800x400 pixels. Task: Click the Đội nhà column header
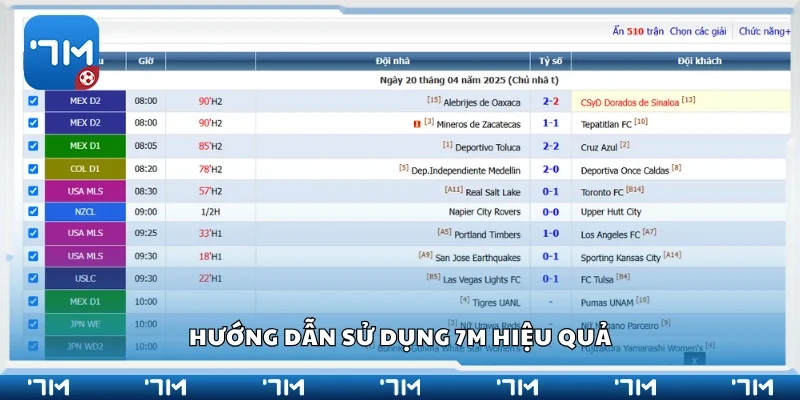(x=392, y=61)
